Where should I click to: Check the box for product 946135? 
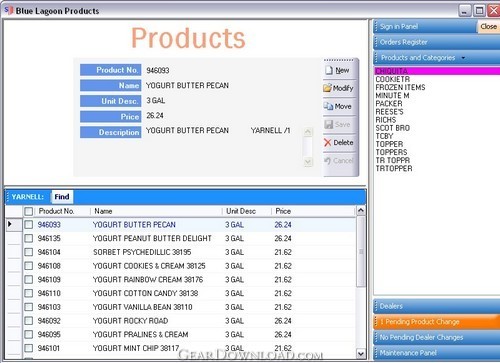29,238
